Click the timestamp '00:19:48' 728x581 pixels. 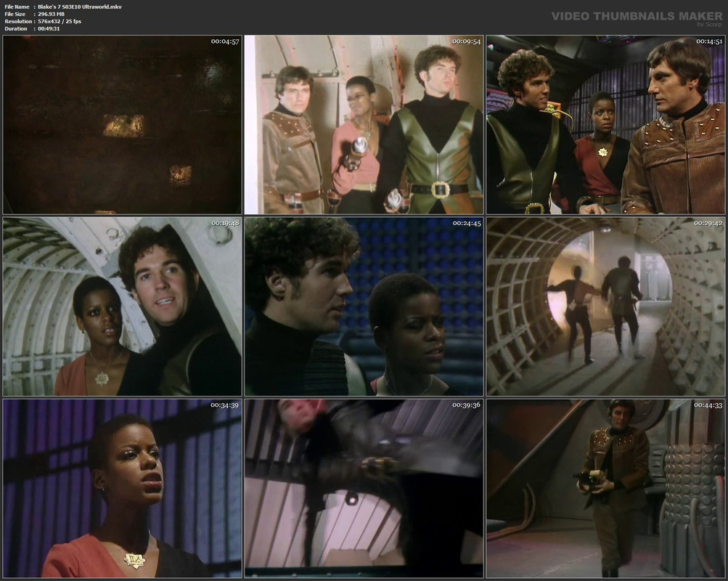coord(225,223)
